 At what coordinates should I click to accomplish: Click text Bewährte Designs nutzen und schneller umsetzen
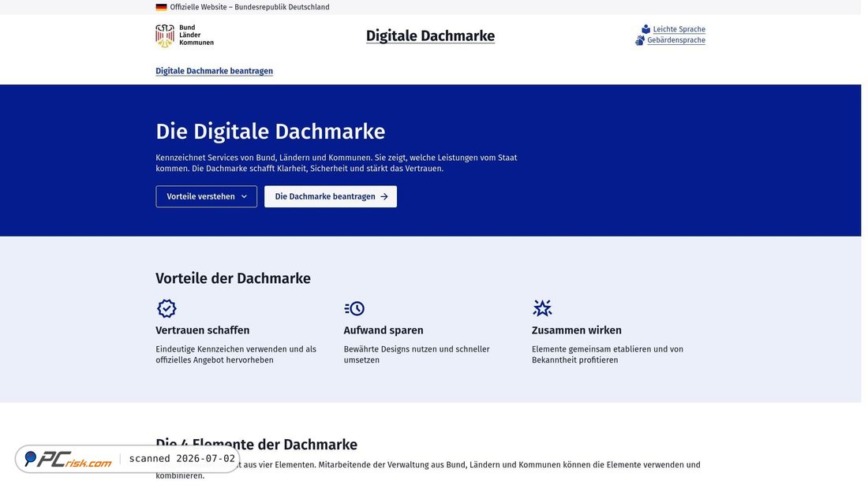click(x=417, y=355)
